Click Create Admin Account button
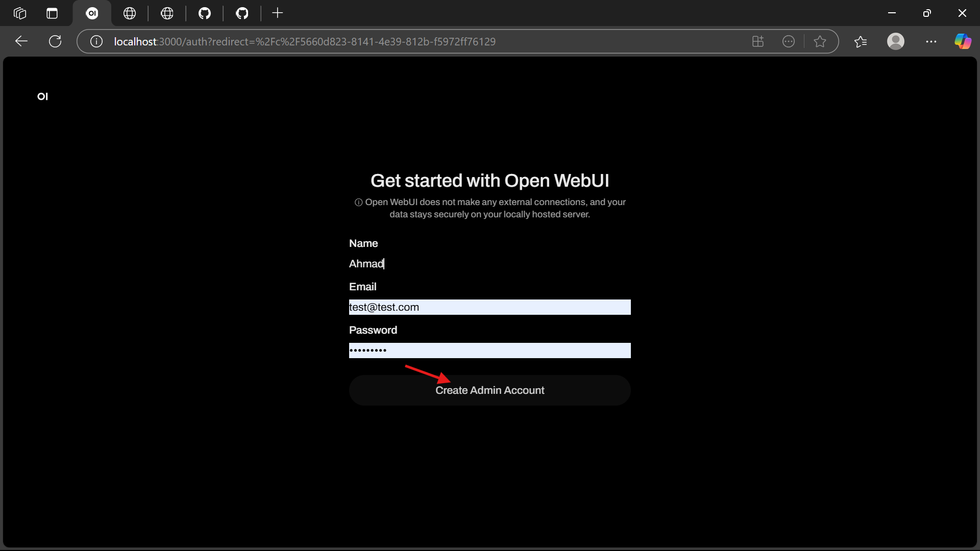980x551 pixels. 489,390
